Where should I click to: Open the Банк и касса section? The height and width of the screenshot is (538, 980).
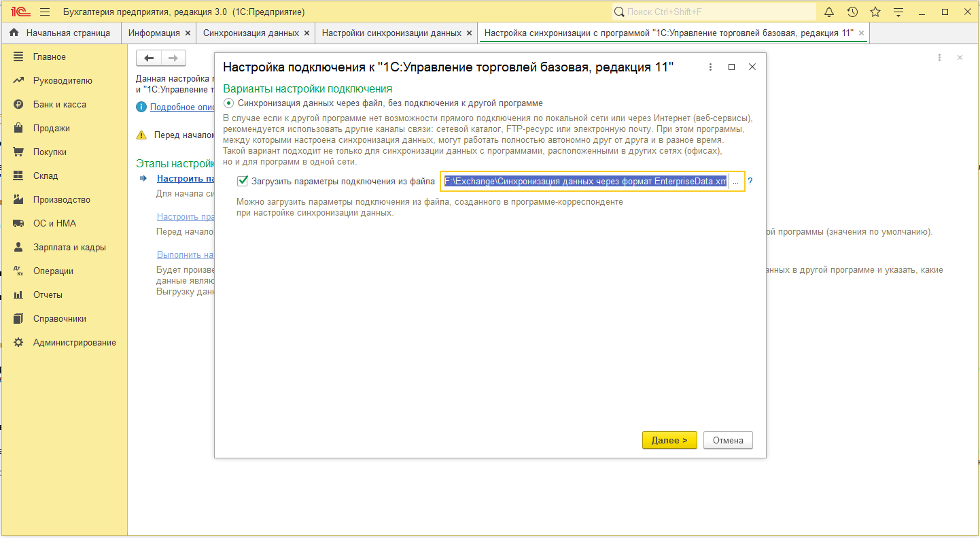(x=65, y=105)
